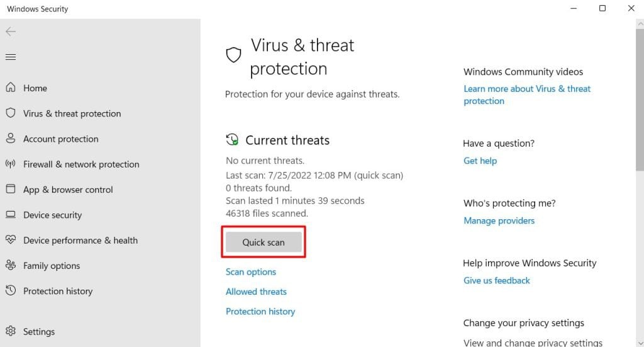
Task: View Allowed threats link
Action: click(257, 292)
